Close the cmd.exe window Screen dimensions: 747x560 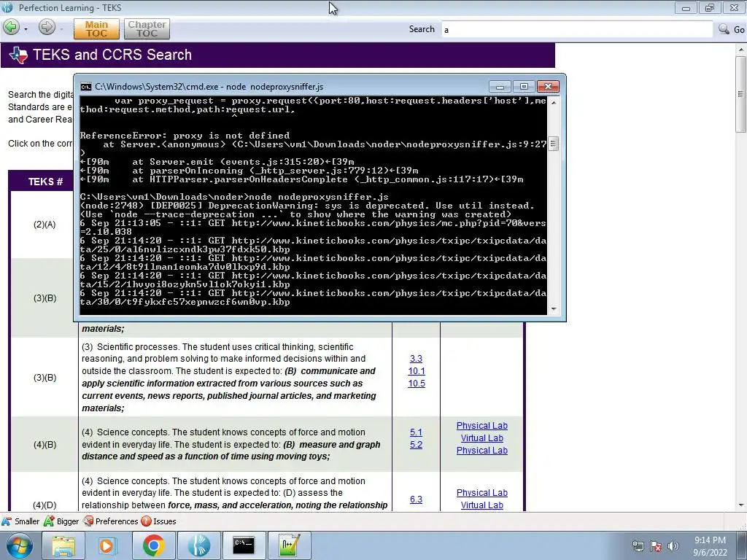(548, 86)
